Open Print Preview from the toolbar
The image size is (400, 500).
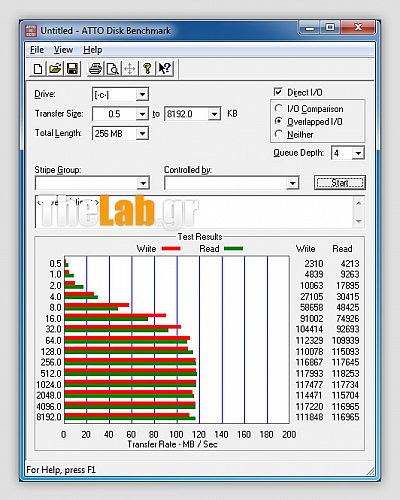click(x=113, y=69)
